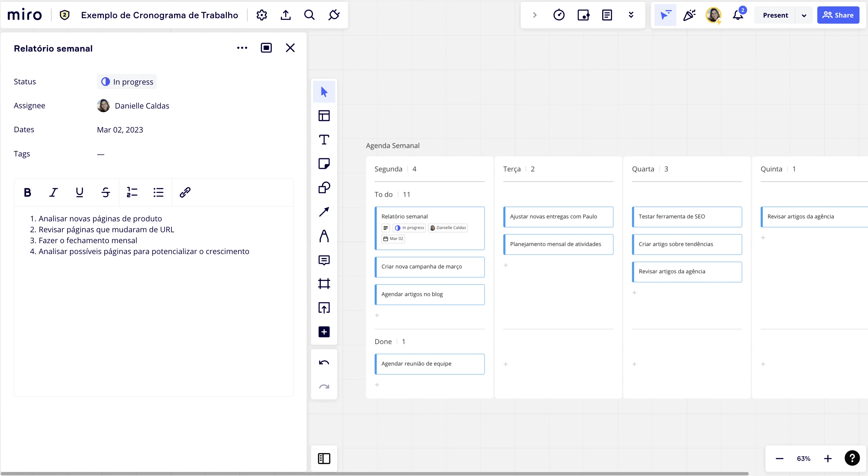
Task: Select the sticky note tool
Action: (324, 164)
